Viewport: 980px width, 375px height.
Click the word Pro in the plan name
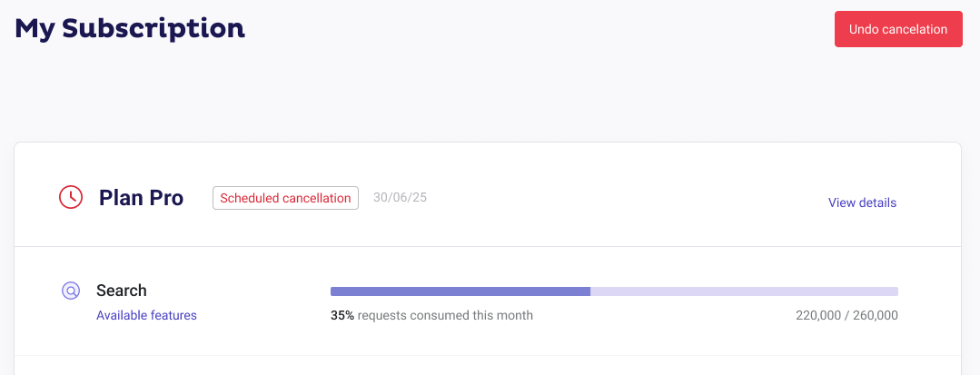click(x=165, y=198)
